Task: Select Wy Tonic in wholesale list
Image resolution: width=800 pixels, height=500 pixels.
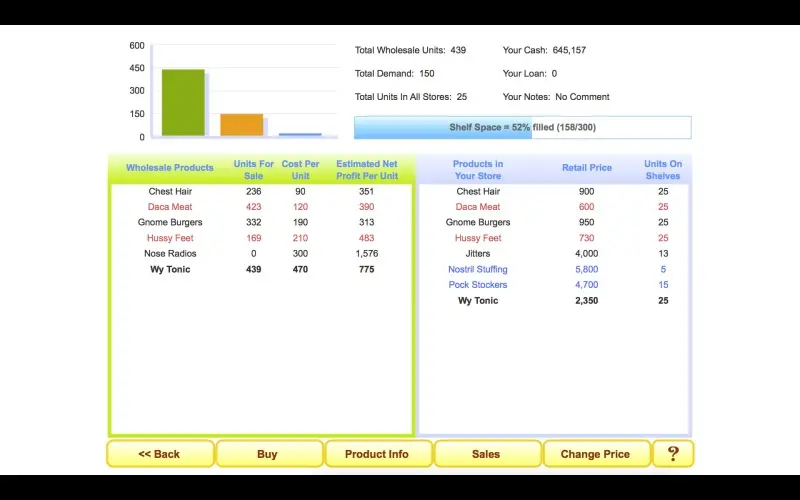Action: click(170, 269)
